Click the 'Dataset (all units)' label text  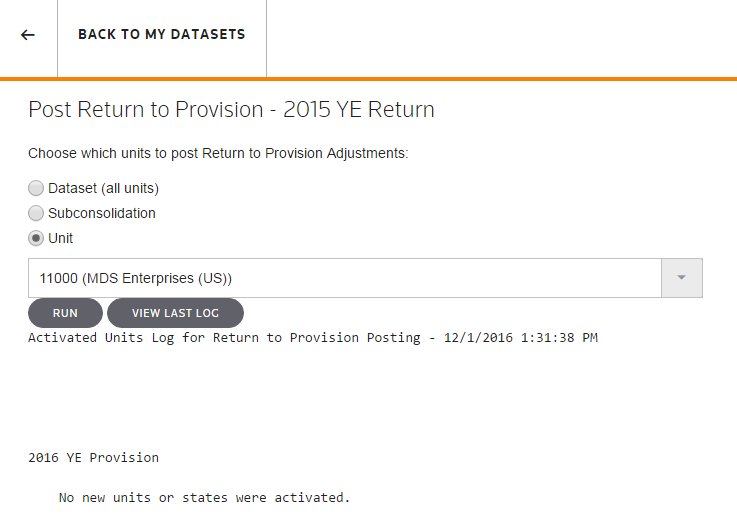[103, 188]
